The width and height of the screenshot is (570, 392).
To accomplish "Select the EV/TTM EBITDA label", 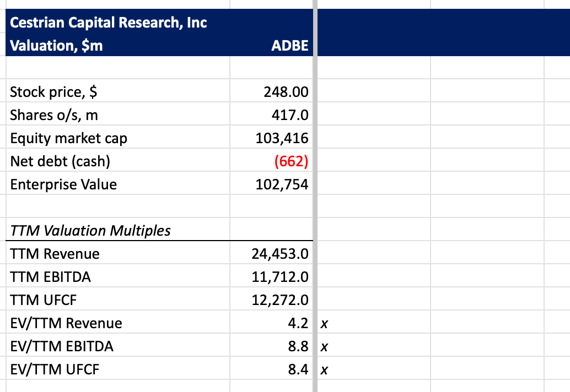I will click(62, 346).
